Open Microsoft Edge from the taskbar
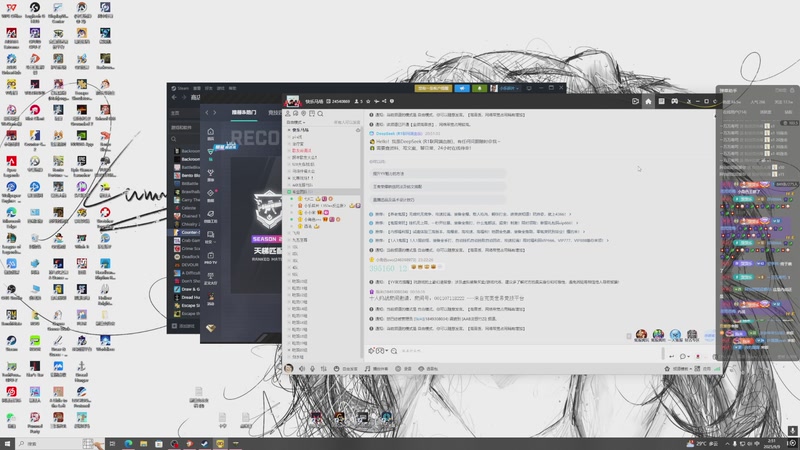This screenshot has height=450, width=800. (129, 444)
